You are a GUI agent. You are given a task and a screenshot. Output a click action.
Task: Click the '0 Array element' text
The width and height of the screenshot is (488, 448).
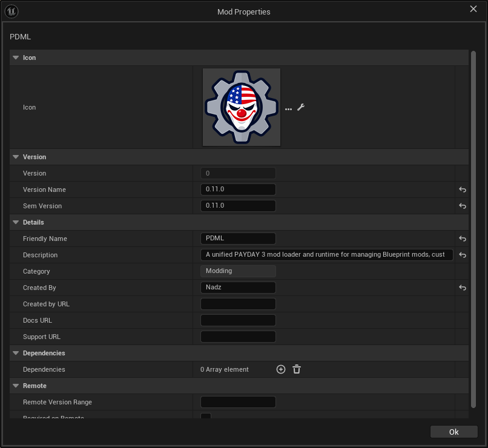(x=225, y=369)
